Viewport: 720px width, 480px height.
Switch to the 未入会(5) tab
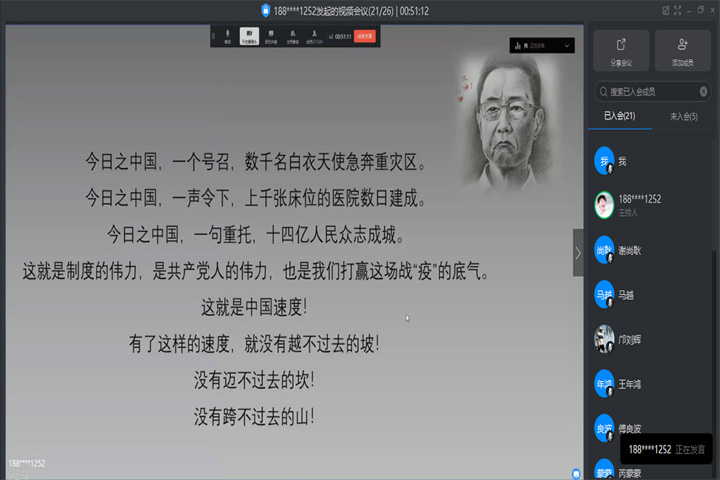683,116
